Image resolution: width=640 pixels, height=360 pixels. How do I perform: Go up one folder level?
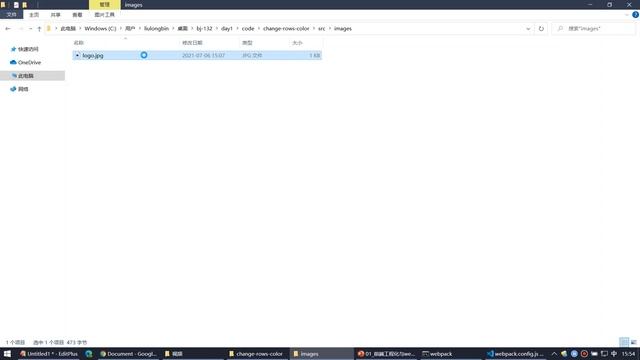(39, 29)
